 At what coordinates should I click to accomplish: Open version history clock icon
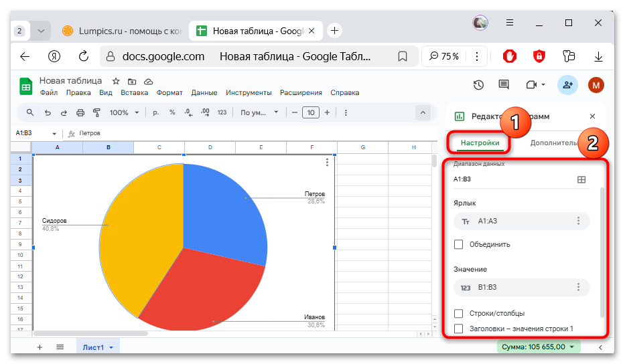click(478, 85)
